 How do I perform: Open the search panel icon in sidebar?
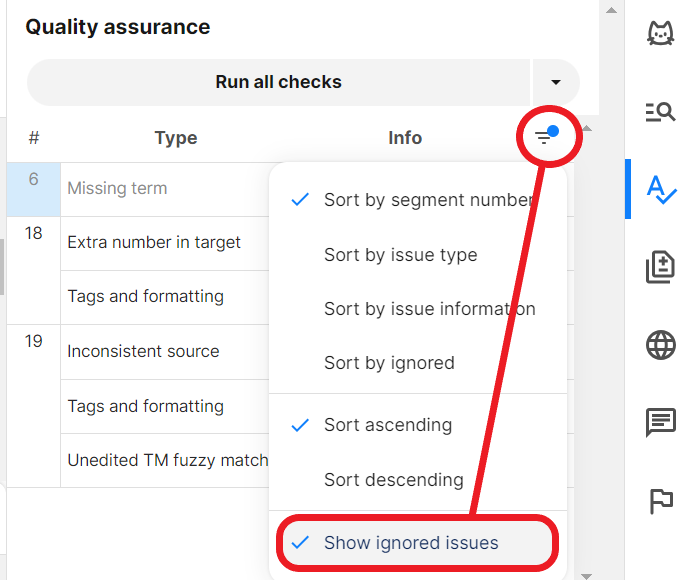coord(661,111)
